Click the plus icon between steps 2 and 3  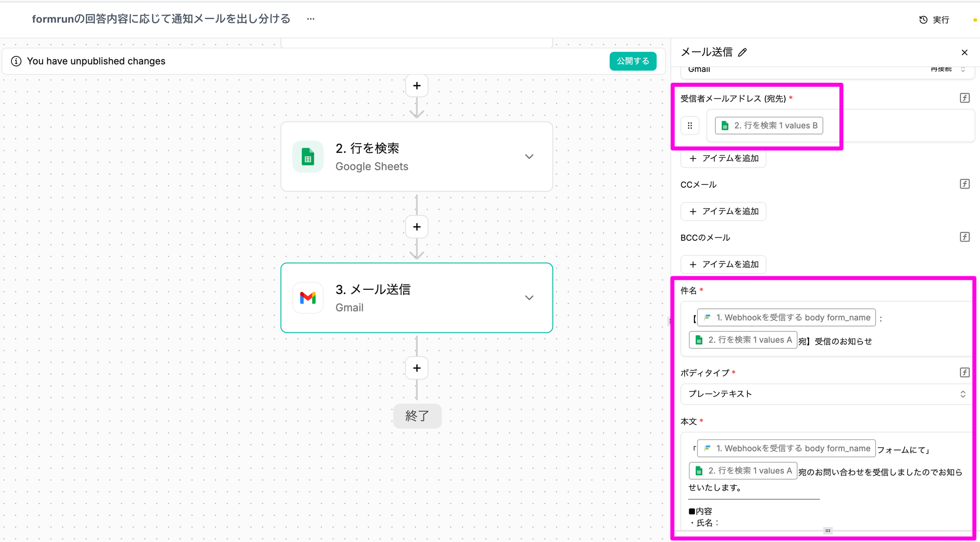click(417, 227)
